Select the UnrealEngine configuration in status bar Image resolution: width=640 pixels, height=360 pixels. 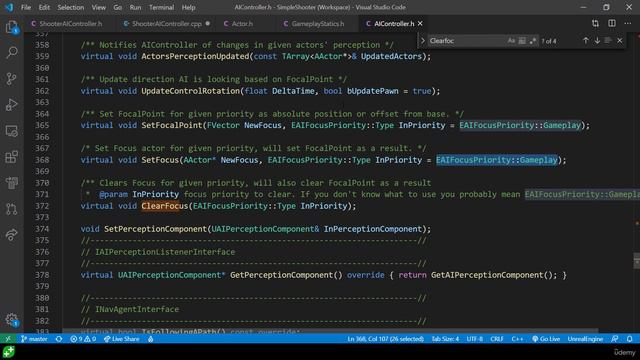(585, 339)
